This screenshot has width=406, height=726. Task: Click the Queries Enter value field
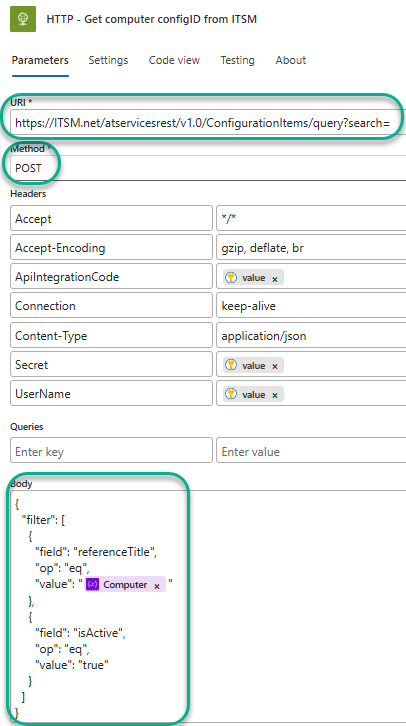311,451
